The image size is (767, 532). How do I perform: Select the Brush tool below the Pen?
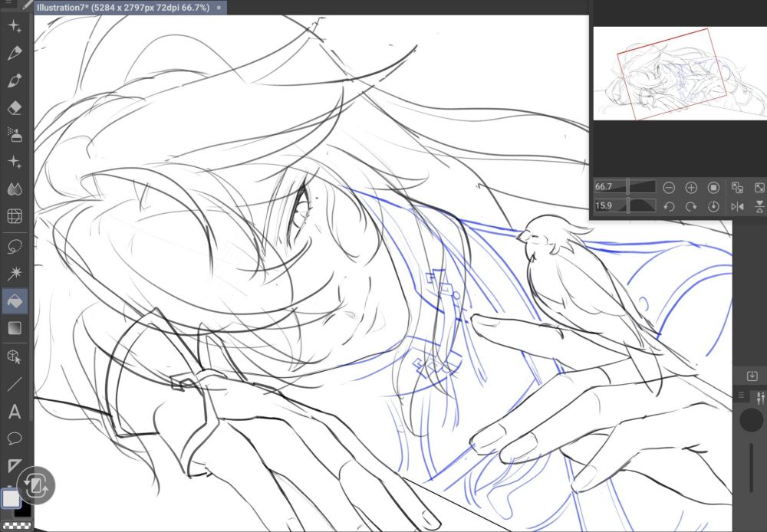coord(15,80)
